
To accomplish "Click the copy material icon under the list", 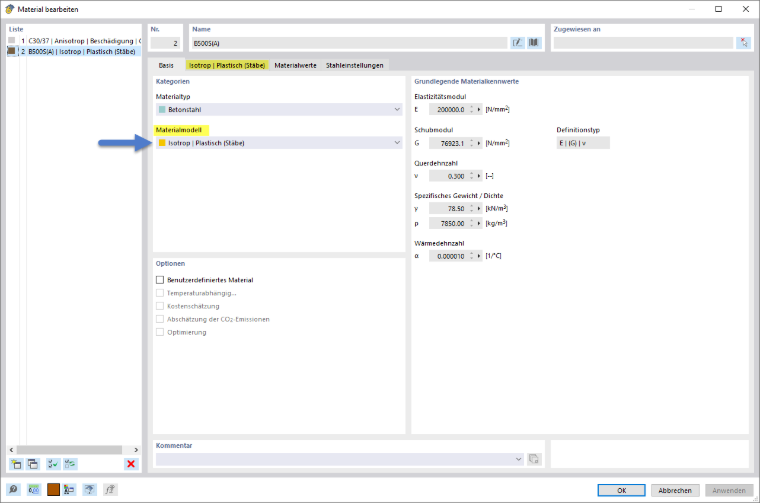I will click(33, 464).
